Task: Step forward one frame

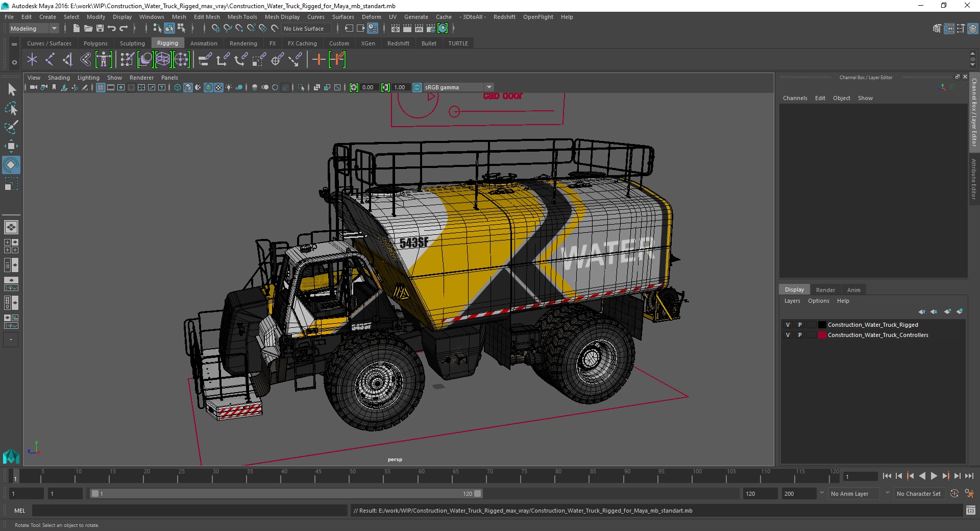Action: (x=957, y=476)
